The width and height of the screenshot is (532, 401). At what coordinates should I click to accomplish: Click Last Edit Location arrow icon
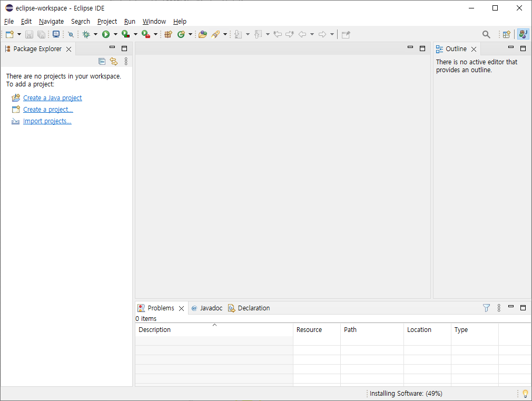(278, 34)
